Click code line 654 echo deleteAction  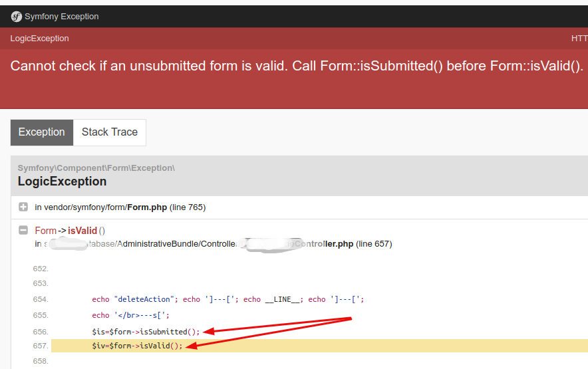(x=228, y=299)
